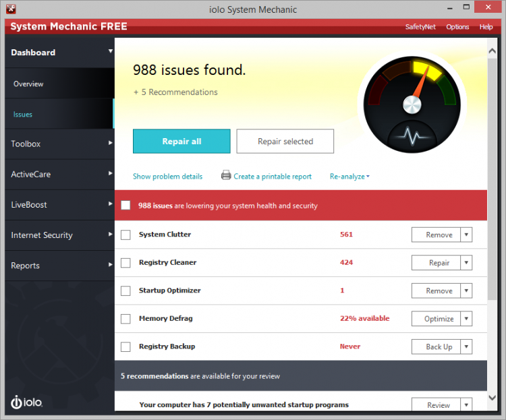The image size is (506, 420).
Task: Click the scroll up arrow
Action: click(x=492, y=51)
